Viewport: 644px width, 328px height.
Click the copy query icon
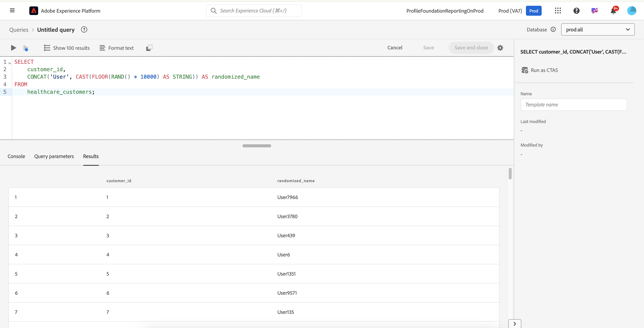(x=149, y=48)
